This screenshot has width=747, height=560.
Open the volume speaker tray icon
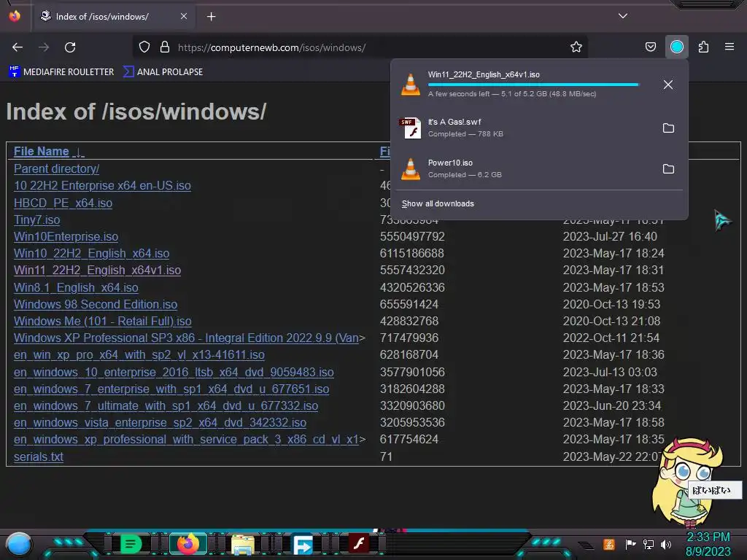coord(666,544)
